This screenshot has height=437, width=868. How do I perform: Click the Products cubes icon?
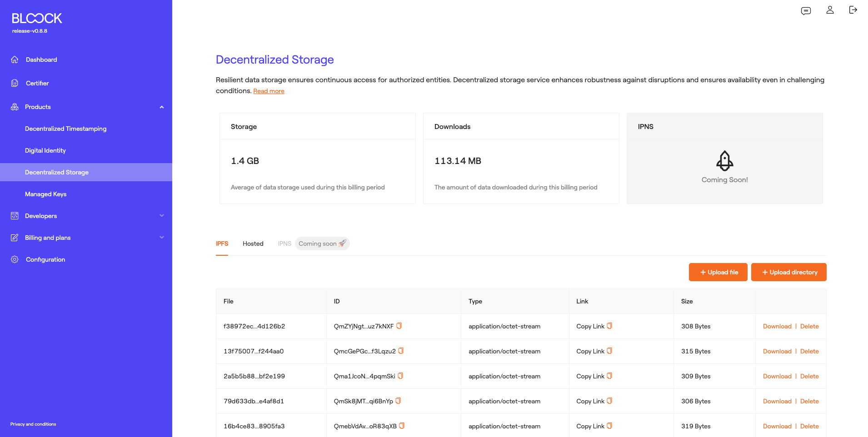15,107
